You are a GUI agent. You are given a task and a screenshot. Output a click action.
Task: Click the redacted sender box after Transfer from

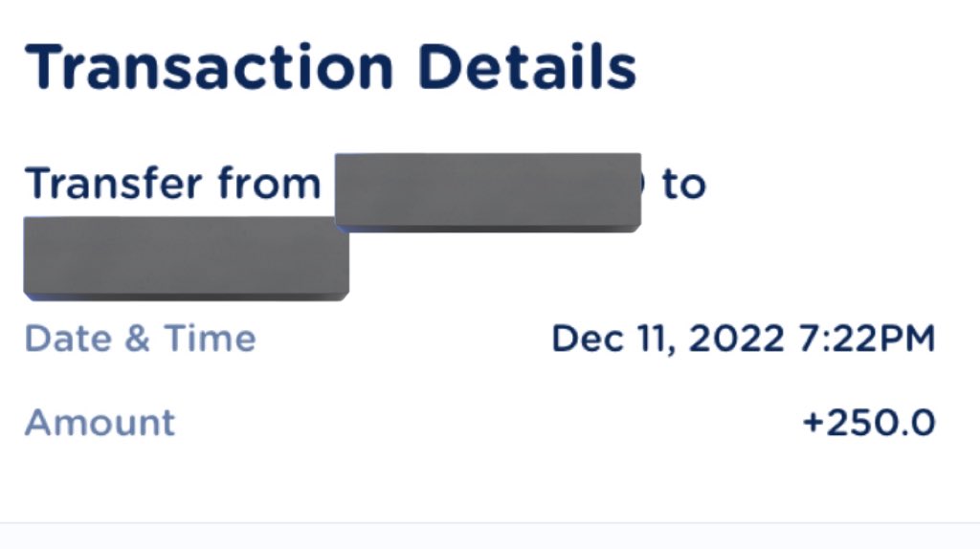tap(488, 193)
